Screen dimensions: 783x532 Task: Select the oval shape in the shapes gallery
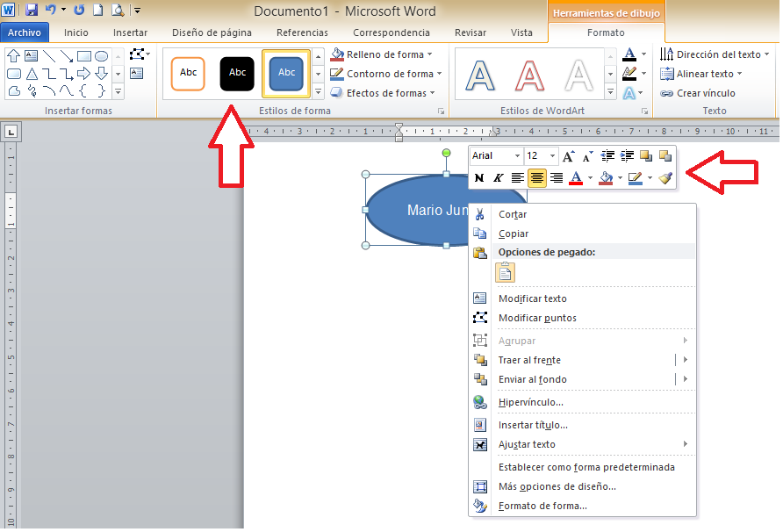[x=102, y=56]
